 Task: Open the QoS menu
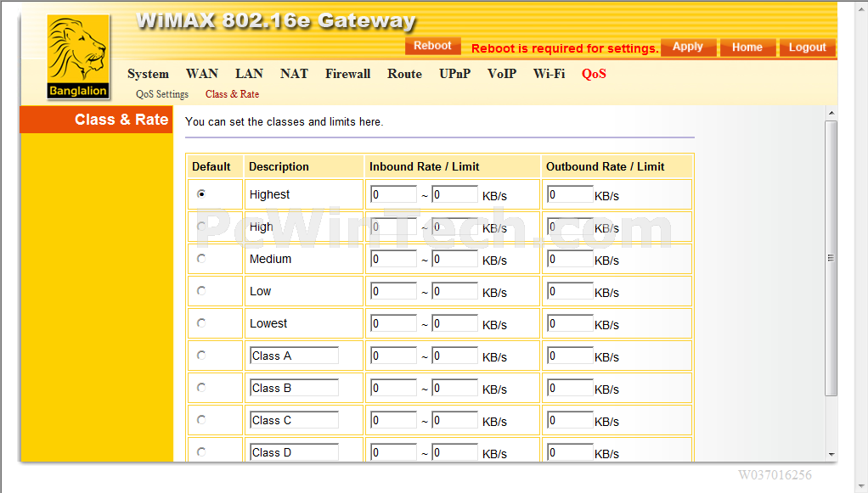(x=594, y=74)
